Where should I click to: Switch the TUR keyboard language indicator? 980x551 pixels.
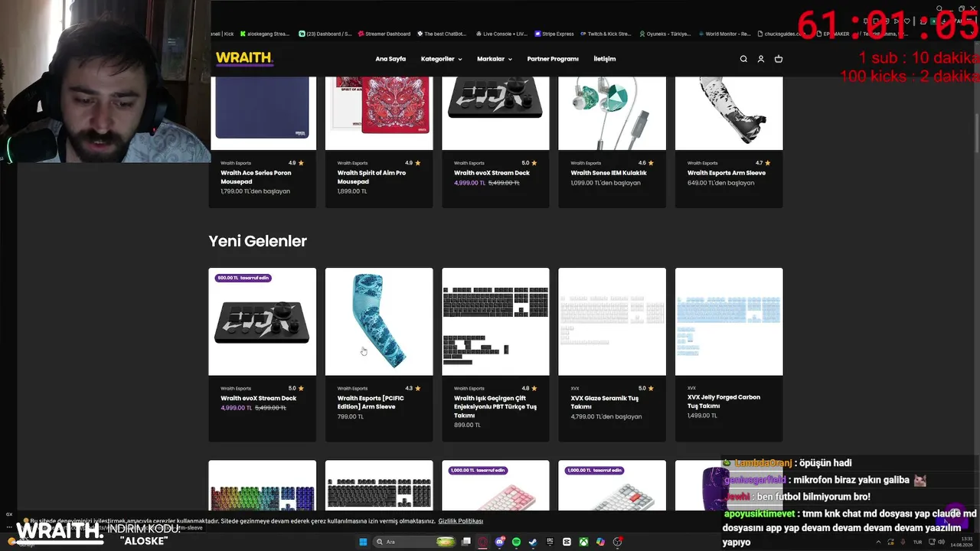pos(917,542)
